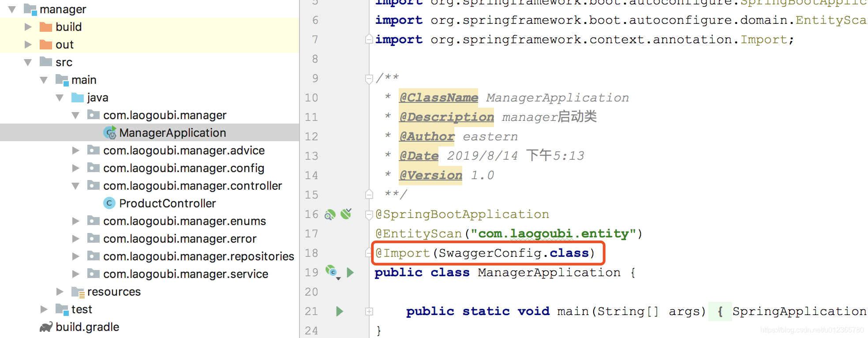Viewport: 868px width, 338px height.
Task: Expand com.laogoubi.manager.service package
Action: coord(76,274)
